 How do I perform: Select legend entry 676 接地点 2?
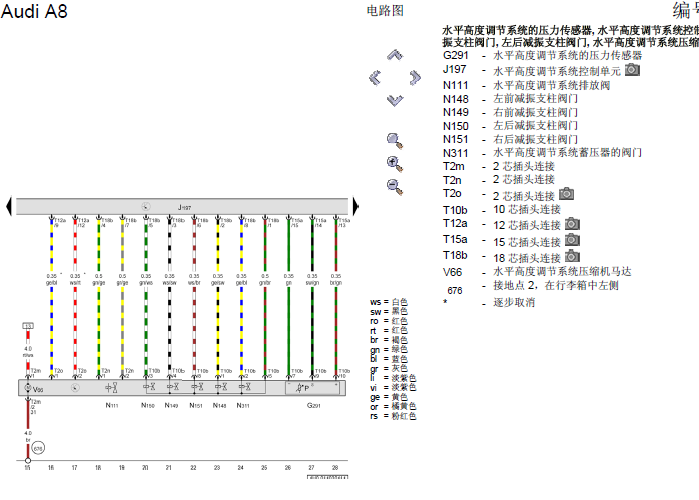tap(533, 287)
